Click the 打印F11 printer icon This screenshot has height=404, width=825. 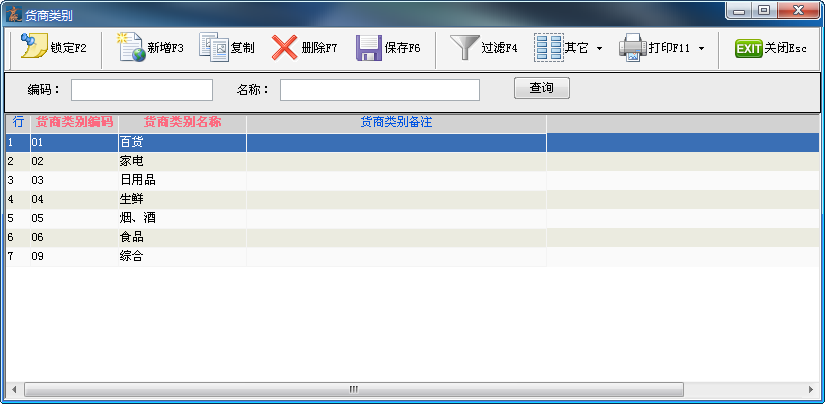pyautogui.click(x=632, y=47)
